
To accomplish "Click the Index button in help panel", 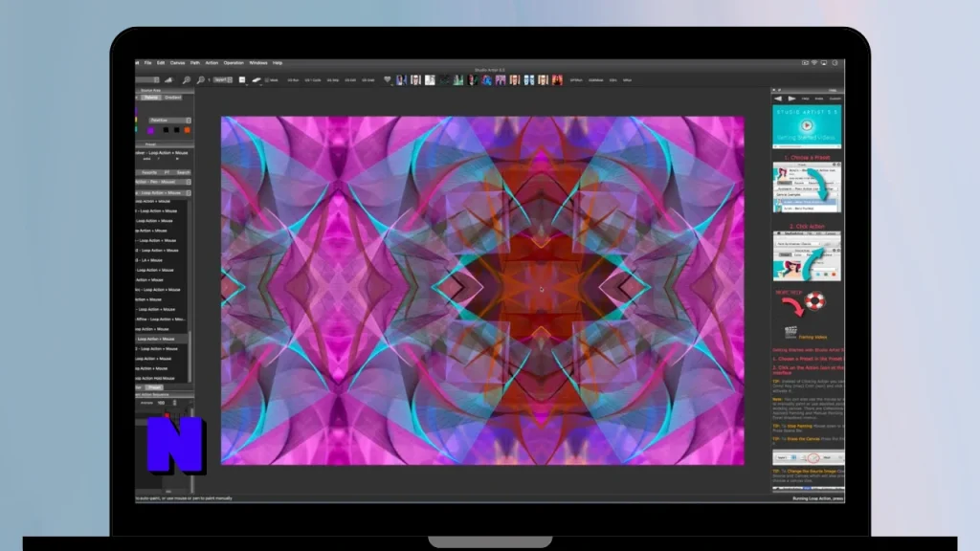I will [x=819, y=99].
